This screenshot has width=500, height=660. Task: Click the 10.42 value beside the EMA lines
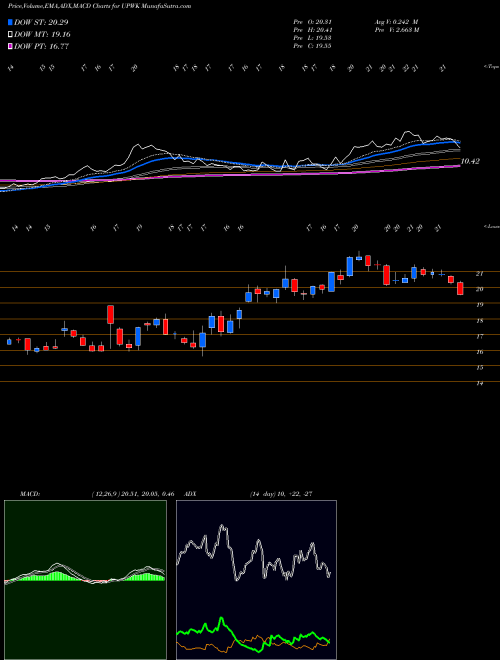(470, 161)
